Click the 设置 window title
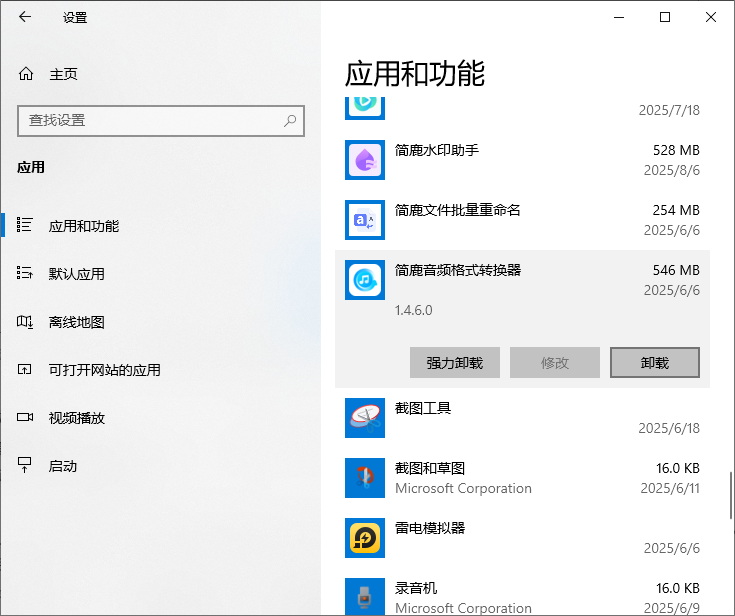Viewport: 735px width, 616px height. click(x=75, y=18)
